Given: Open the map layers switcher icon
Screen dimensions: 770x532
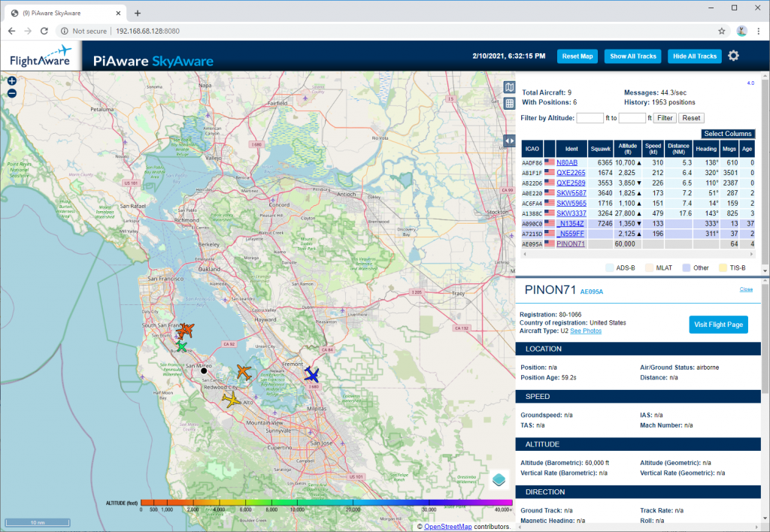Looking at the screenshot, I should pos(499,479).
